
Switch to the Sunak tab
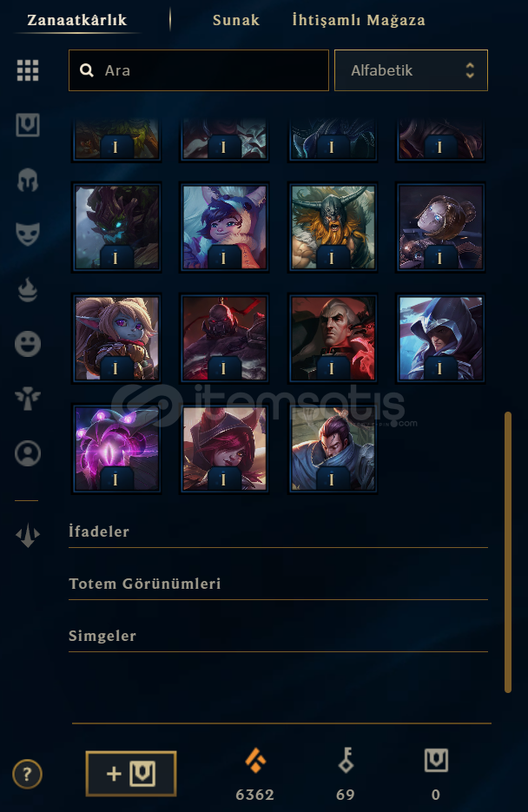(x=236, y=20)
